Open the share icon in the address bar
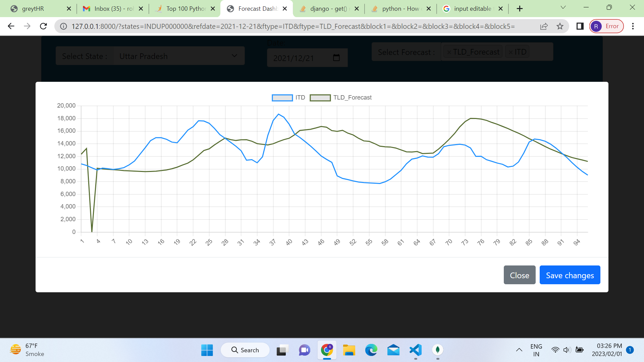This screenshot has height=362, width=644. tap(544, 26)
